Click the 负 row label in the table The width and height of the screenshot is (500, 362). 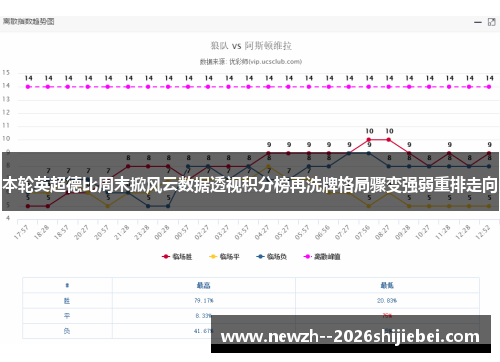(67, 331)
